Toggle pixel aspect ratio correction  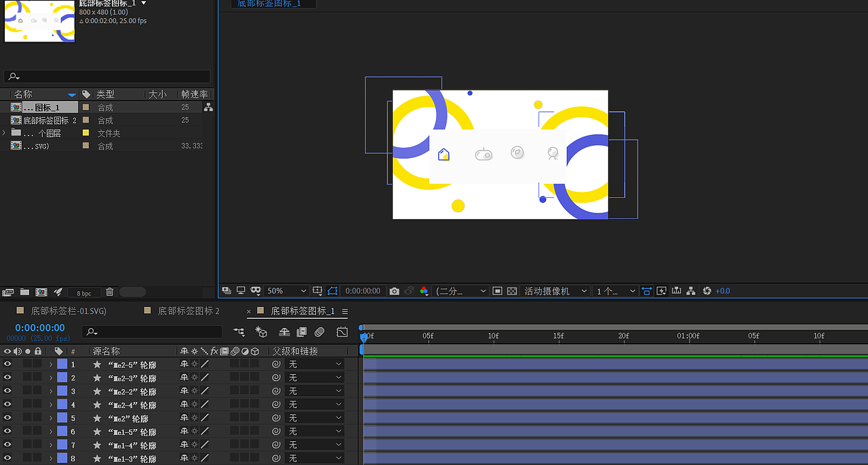pyautogui.click(x=646, y=291)
